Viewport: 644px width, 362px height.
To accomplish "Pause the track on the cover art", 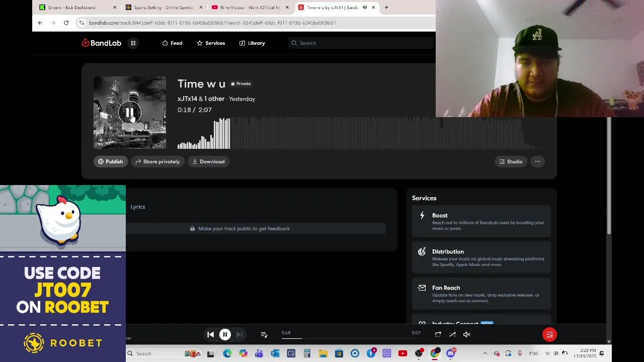I will (x=130, y=113).
